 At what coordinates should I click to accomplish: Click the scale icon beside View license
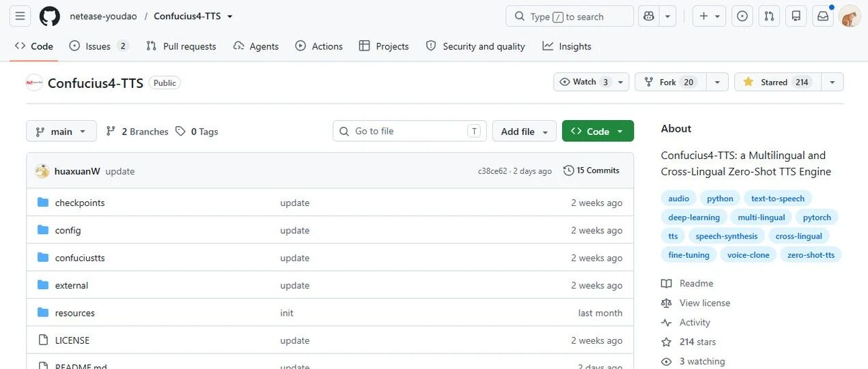[667, 303]
